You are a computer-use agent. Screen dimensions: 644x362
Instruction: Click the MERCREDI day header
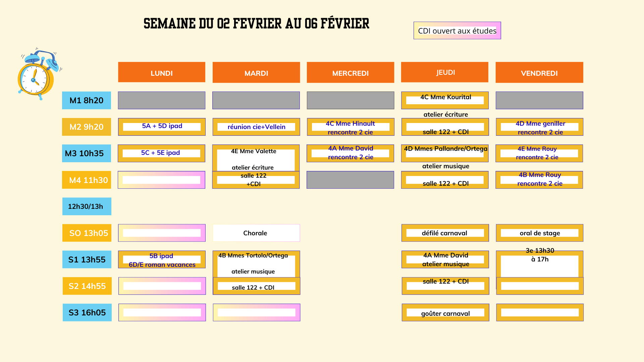(351, 72)
